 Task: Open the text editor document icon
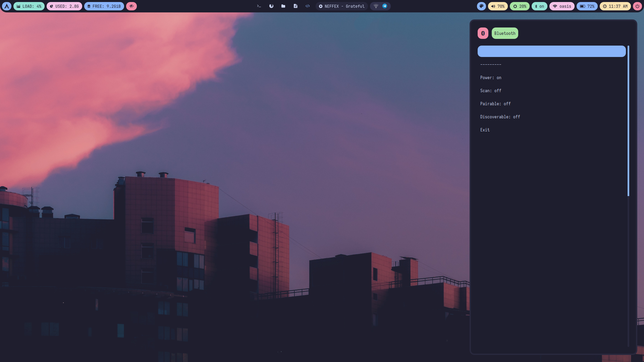[296, 6]
